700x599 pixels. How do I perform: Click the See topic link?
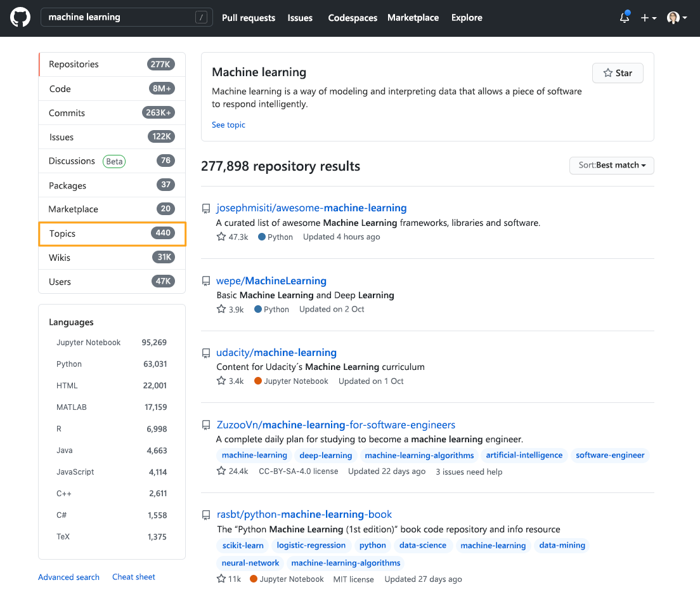point(228,124)
